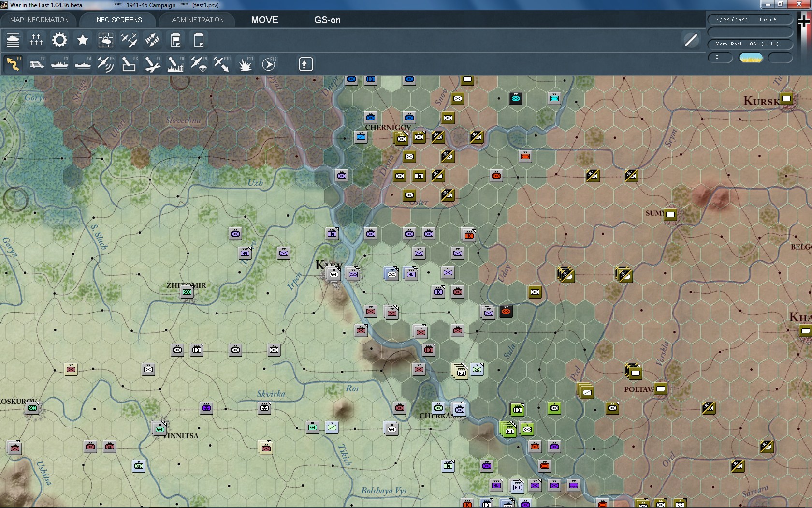The image size is (812, 508).
Task: Click the MOVE mode label
Action: [264, 20]
